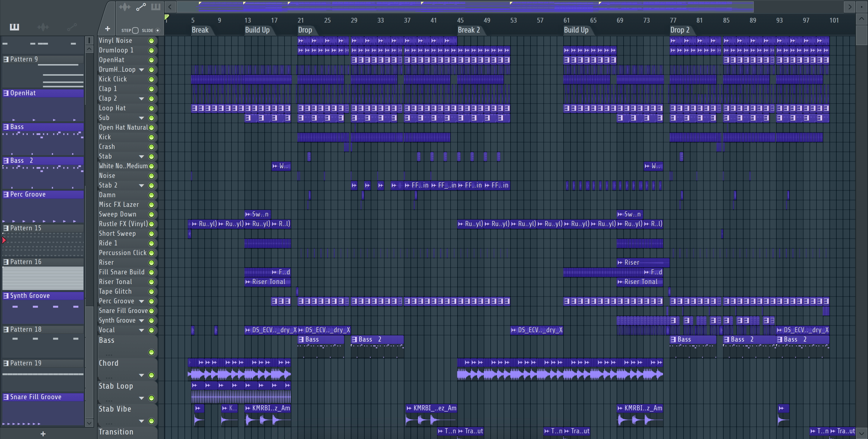Viewport: 868px width, 439px height.
Task: Select the Riser Tonal clip at bar 13
Action: click(268, 282)
